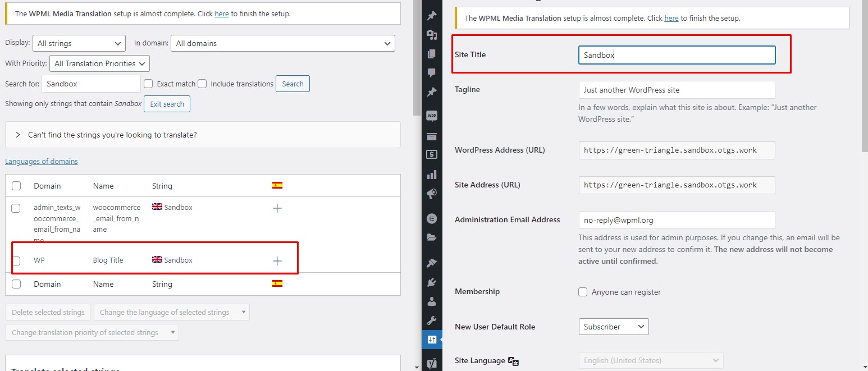Open the WooCommerce sidebar icon
Image resolution: width=868 pixels, height=371 pixels.
coord(432,116)
